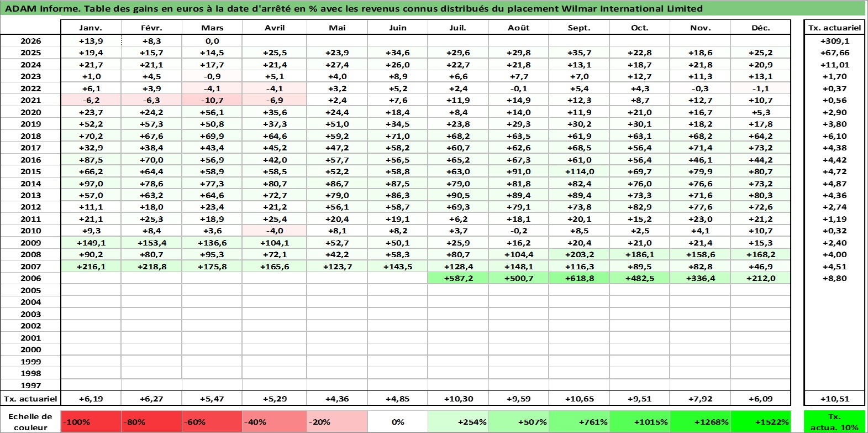Select the +1015% green scale swatch
The width and height of the screenshot is (868, 433).
point(640,421)
